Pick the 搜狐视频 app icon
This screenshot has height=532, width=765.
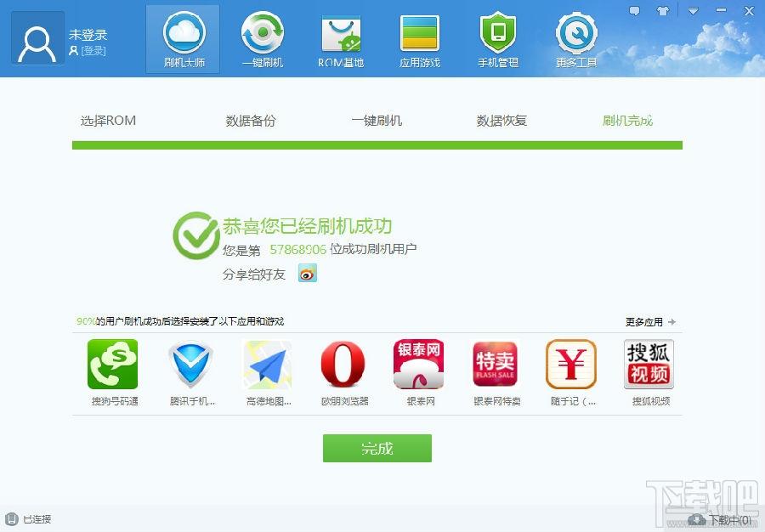649,365
